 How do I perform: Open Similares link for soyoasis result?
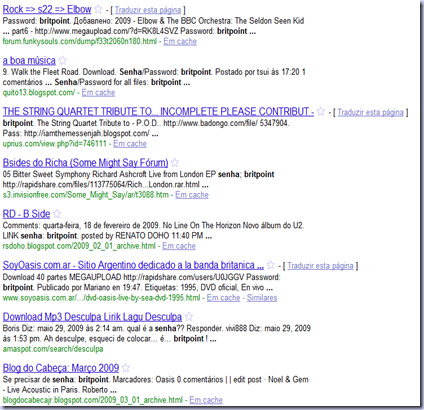click(262, 298)
